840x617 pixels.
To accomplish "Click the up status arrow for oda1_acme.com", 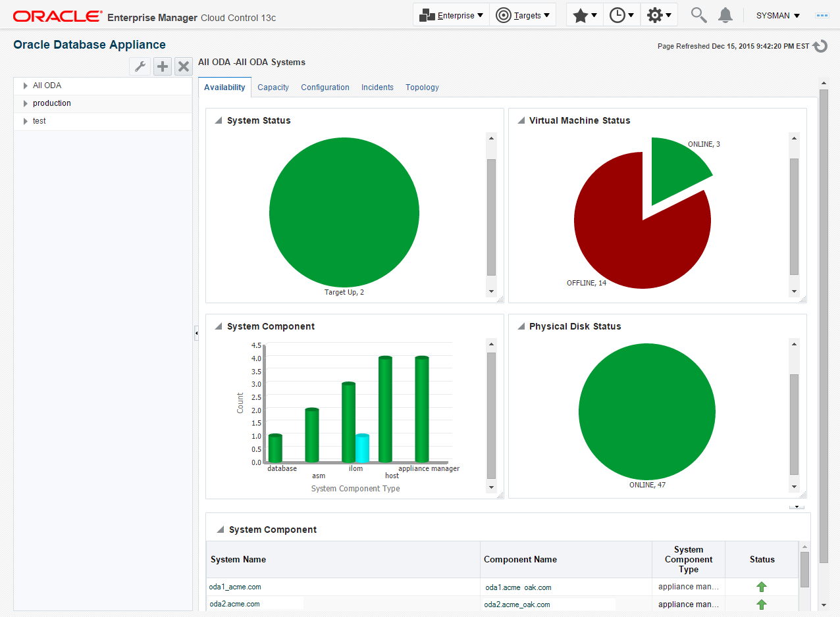I will tap(762, 587).
